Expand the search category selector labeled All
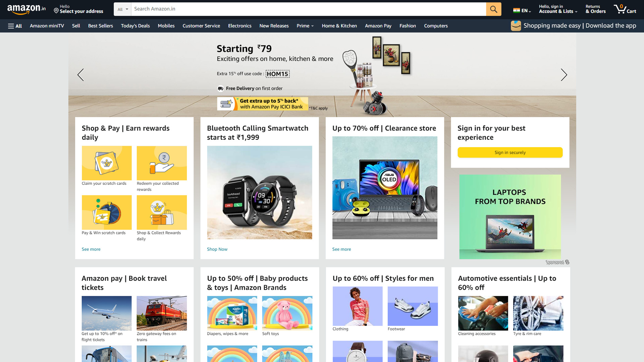Screen dimensions: 644x362 (x=122, y=9)
